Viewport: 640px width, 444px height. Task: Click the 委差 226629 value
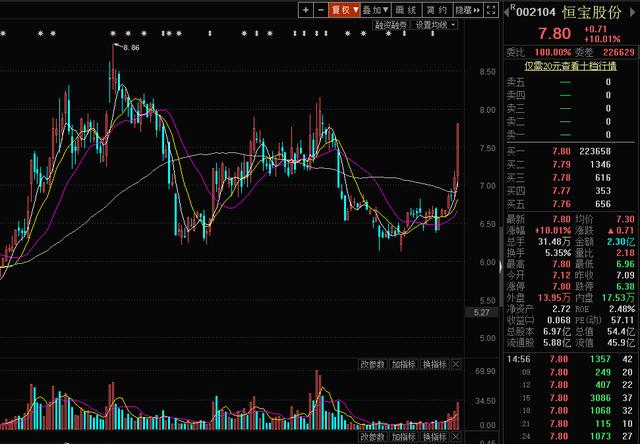click(x=619, y=52)
